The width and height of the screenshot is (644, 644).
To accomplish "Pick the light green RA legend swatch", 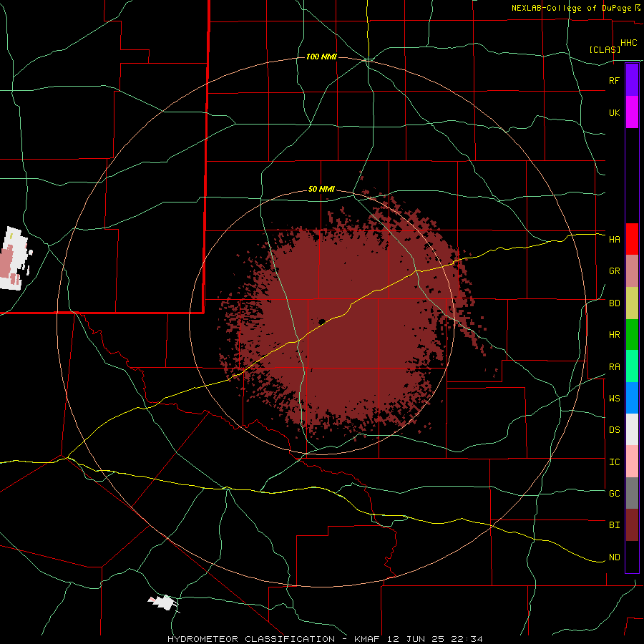I will [632, 366].
